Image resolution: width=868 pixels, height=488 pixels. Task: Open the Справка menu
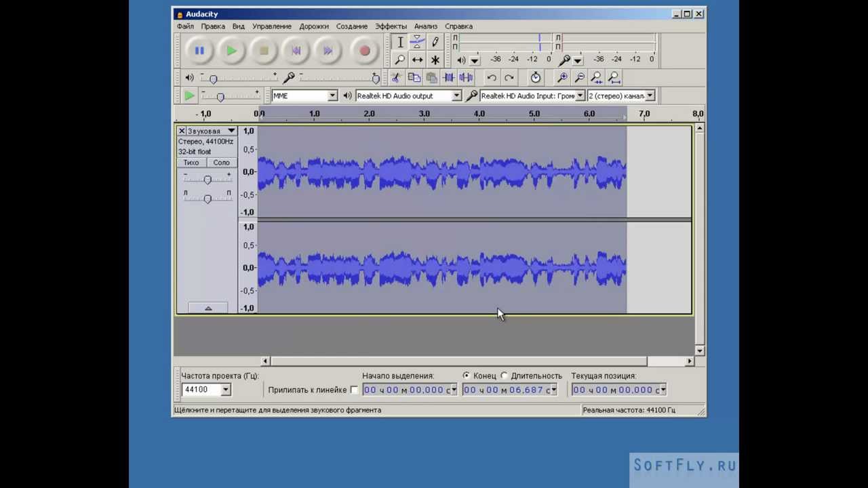coord(459,26)
